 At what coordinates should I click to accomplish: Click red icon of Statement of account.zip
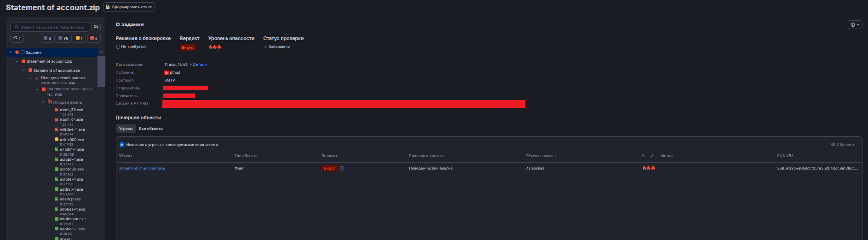point(23,61)
